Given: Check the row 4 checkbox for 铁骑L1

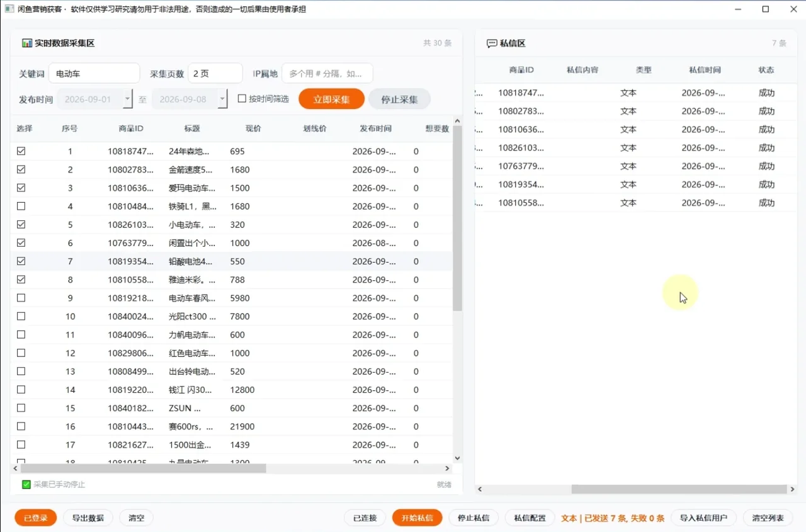Looking at the screenshot, I should click(21, 206).
